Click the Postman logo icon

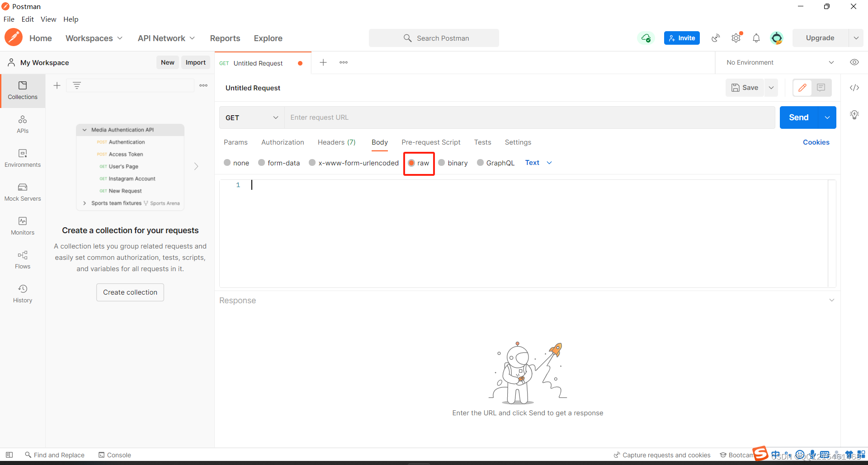click(x=14, y=38)
